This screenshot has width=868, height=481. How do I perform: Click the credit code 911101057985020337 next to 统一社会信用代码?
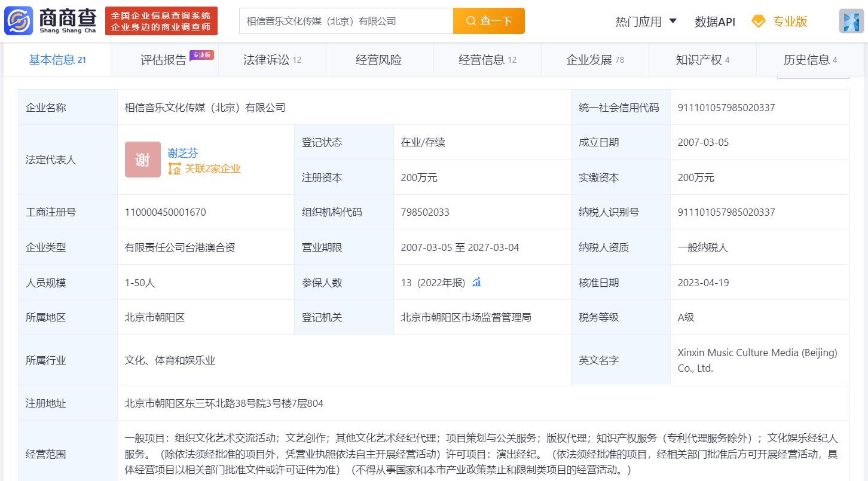(x=726, y=108)
